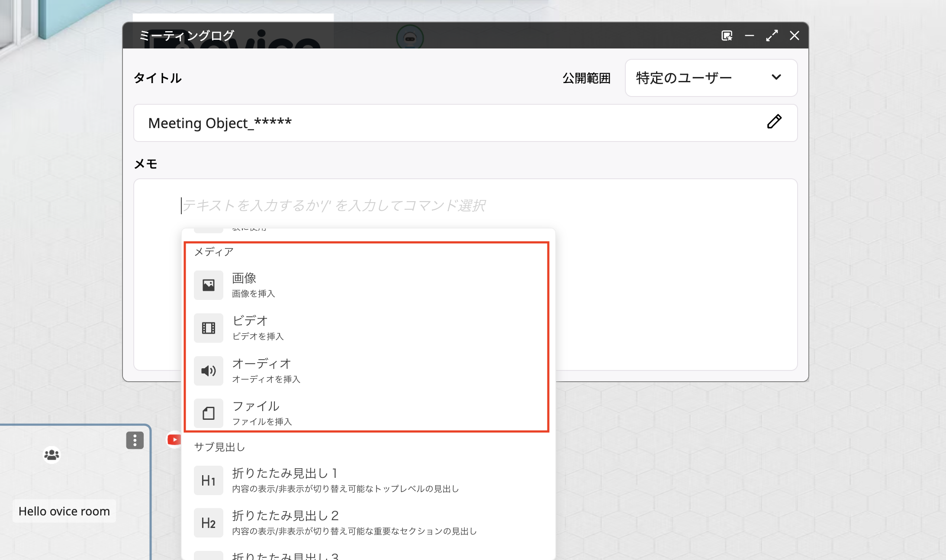The image size is (946, 560).
Task: Choose 折りたたみ見出し 2 from the command list
Action: (x=368, y=522)
